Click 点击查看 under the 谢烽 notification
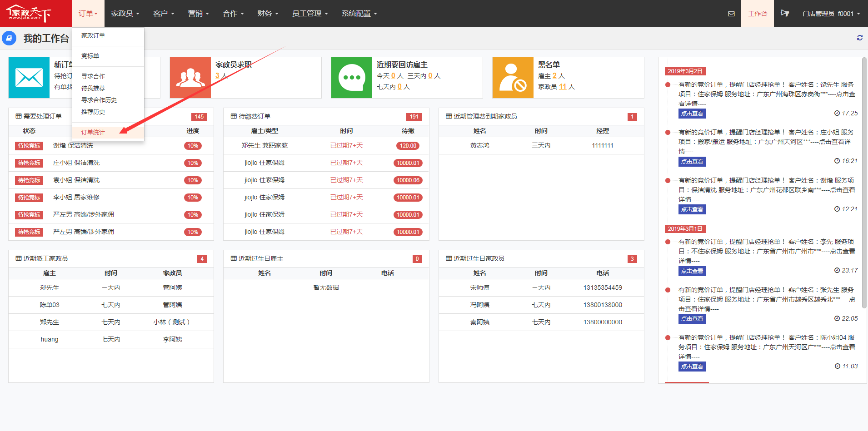Viewport: 868px width, 431px height. point(692,209)
